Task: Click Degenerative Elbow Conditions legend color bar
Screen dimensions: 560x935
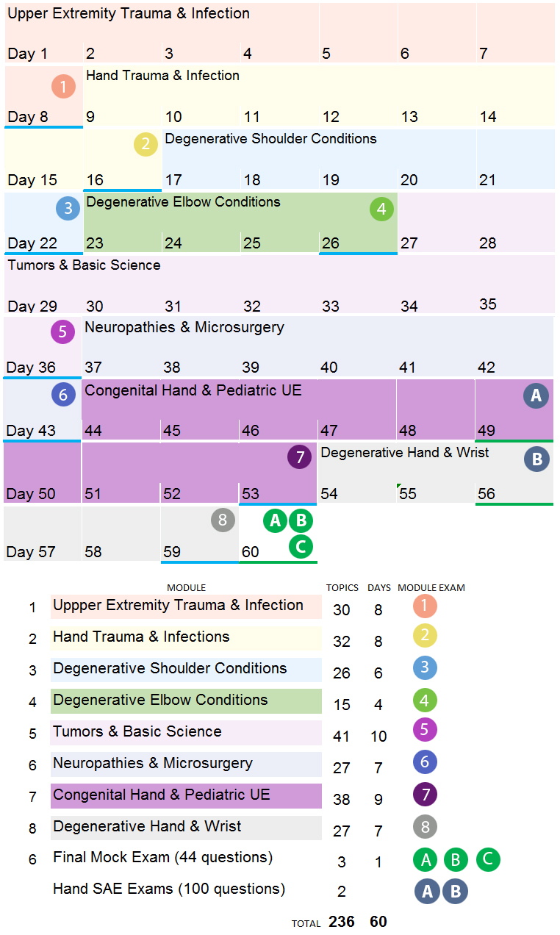Action: coord(186,701)
